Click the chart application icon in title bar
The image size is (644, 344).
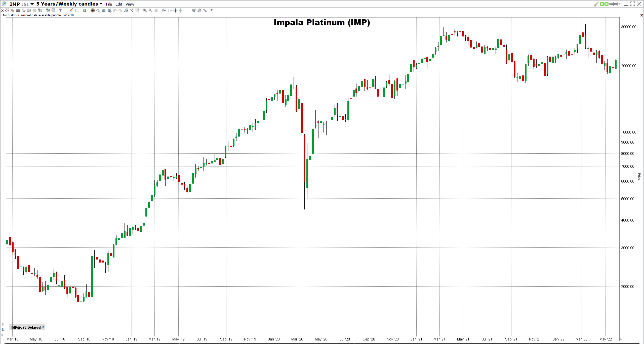click(4, 4)
